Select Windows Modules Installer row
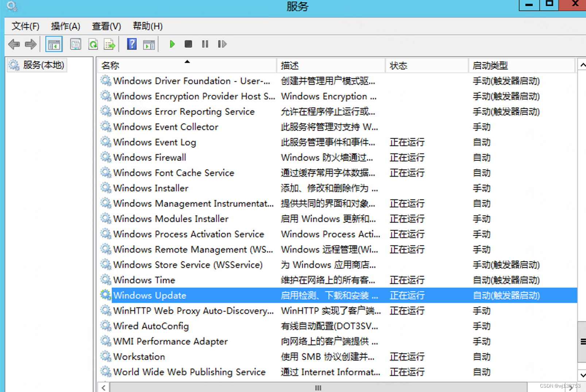The height and width of the screenshot is (392, 586). [x=338, y=219]
